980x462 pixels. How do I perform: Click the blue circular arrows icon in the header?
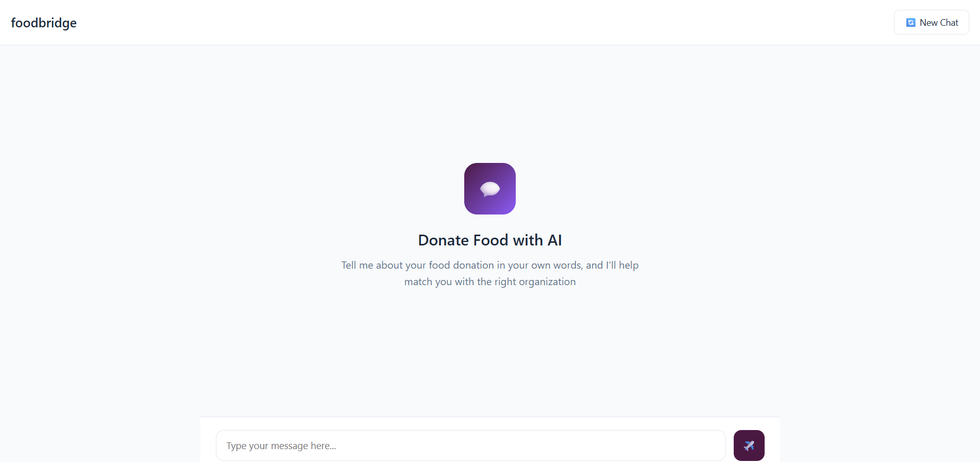coord(910,23)
